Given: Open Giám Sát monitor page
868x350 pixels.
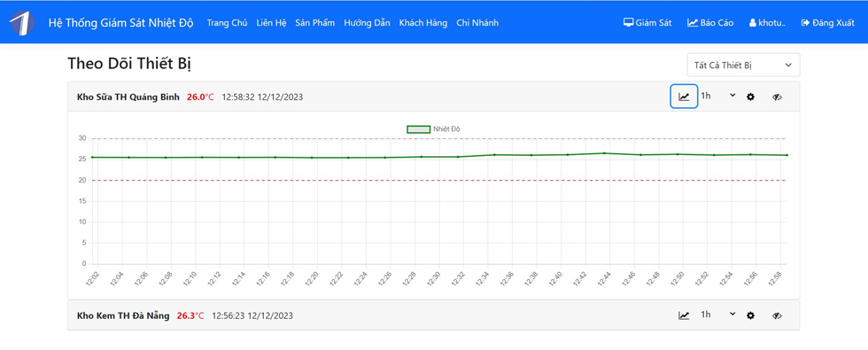Looking at the screenshot, I should tap(647, 23).
